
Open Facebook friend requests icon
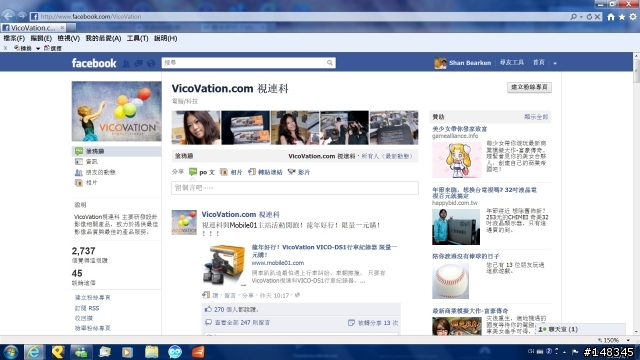[126, 63]
